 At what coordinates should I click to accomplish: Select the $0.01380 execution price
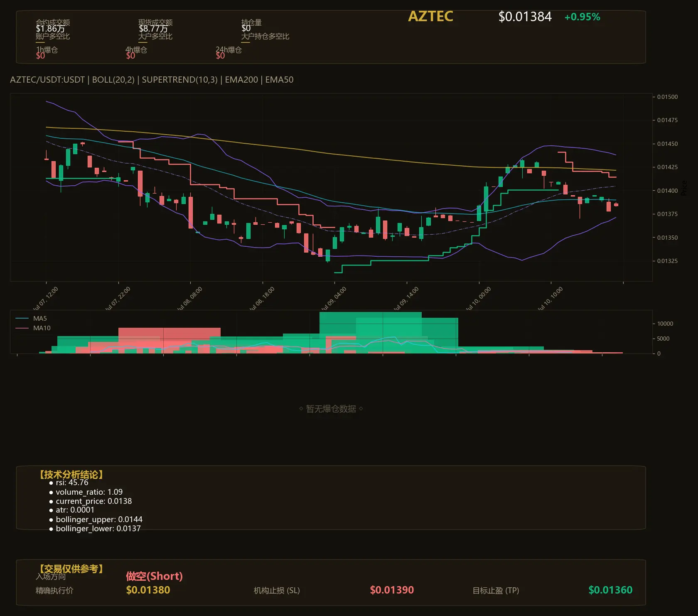click(148, 590)
